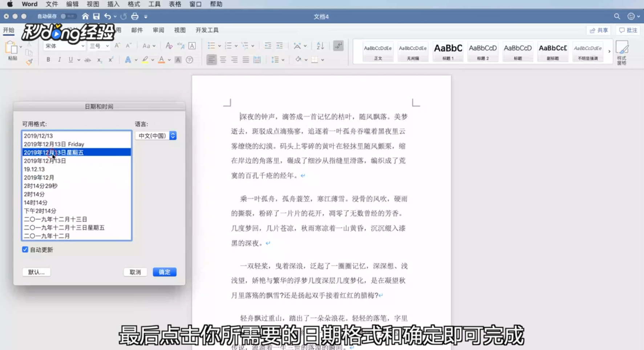Increase paragraph indent
644x350 pixels.
point(279,46)
